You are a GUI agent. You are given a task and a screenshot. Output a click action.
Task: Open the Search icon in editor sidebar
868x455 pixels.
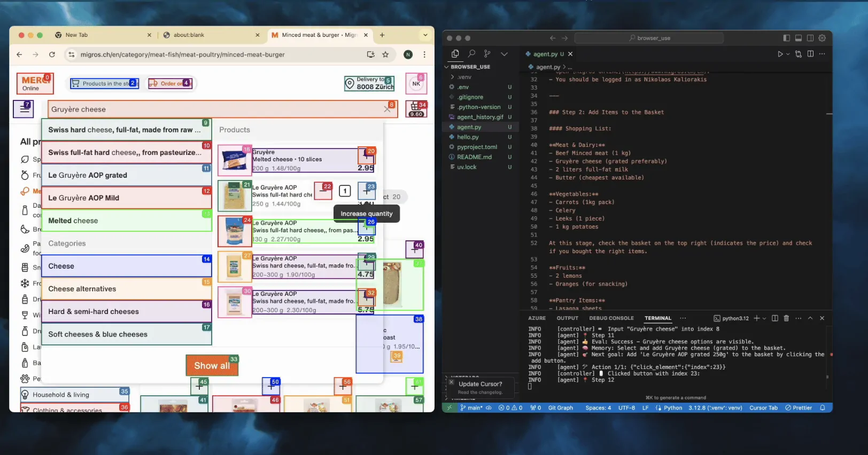pyautogui.click(x=471, y=53)
